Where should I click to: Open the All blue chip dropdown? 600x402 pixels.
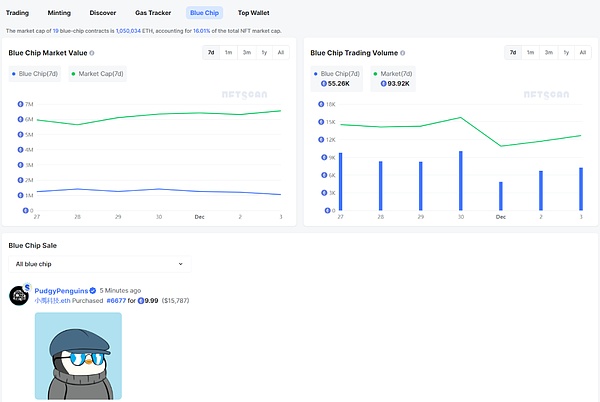[99, 264]
